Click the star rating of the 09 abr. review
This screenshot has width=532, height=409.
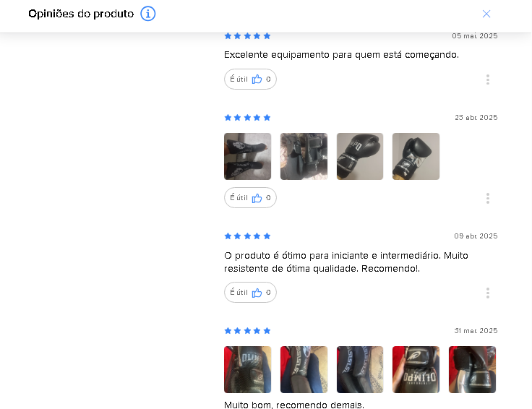[x=247, y=236]
